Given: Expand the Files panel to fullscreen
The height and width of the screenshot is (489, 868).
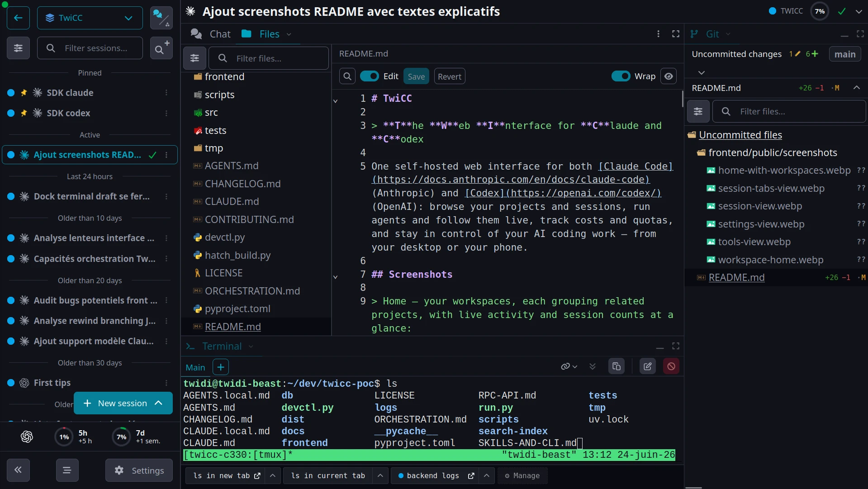Looking at the screenshot, I should [x=676, y=34].
